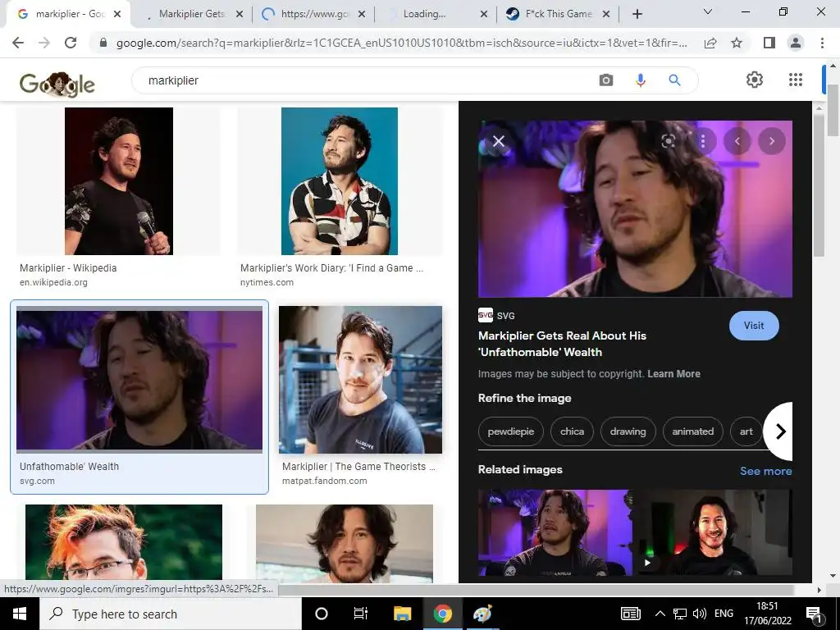Open Markiplier Gets Real About His Wealth title
840x630 pixels.
pos(562,344)
